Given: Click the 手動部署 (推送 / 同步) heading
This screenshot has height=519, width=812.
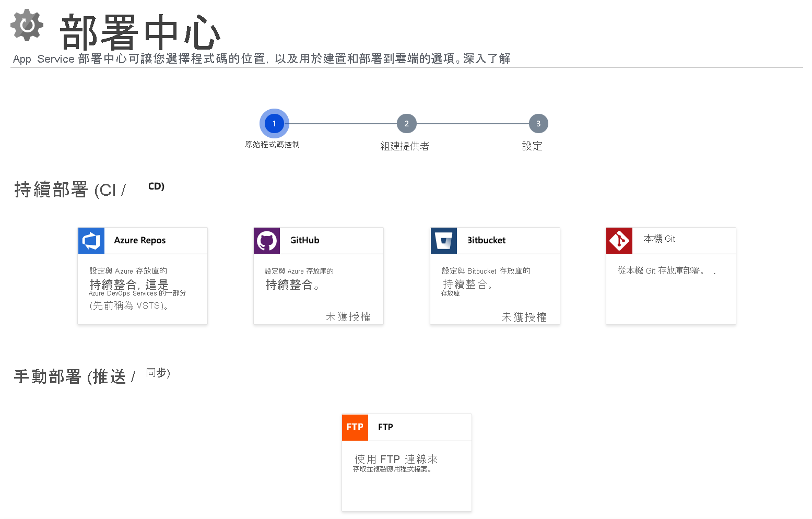Looking at the screenshot, I should pyautogui.click(x=92, y=376).
